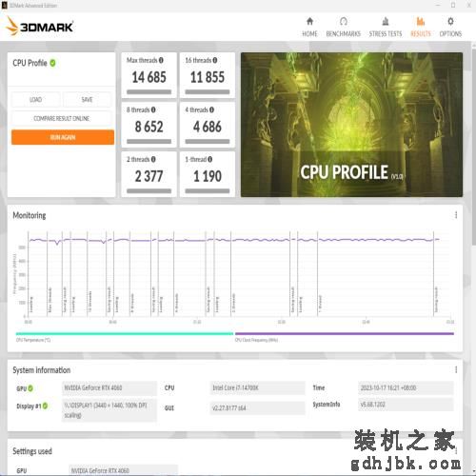Click the SystemInfo version field

pos(406,405)
